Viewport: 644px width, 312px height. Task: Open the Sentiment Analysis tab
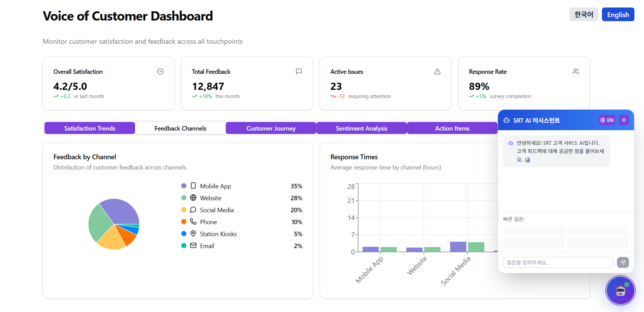362,128
